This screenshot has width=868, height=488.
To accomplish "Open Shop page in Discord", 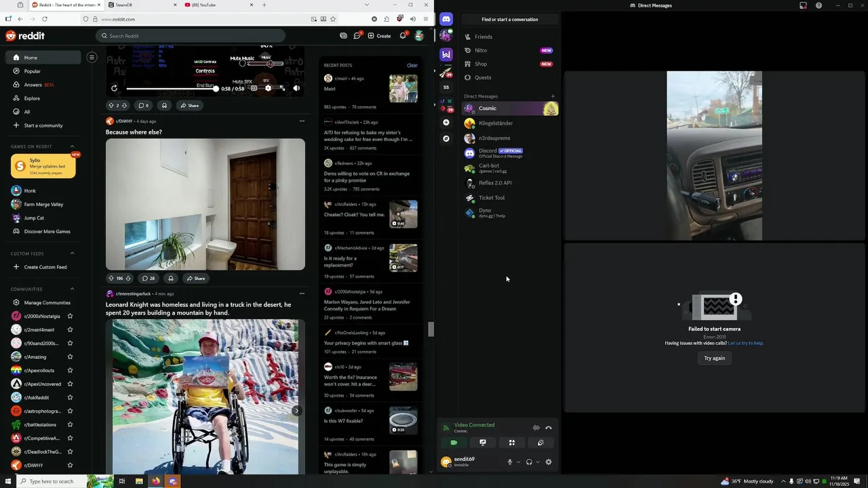I will pos(511,64).
